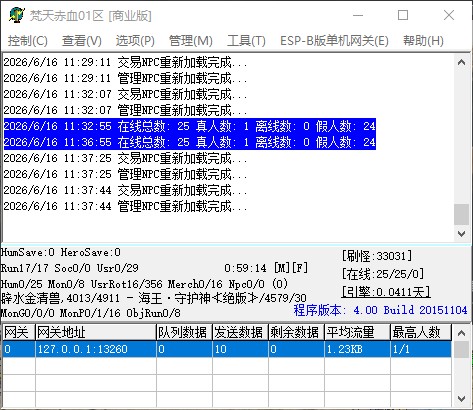This screenshot has width=473, height=410.
Task: Click the 1/1 最高人数 cell
Action: point(421,349)
